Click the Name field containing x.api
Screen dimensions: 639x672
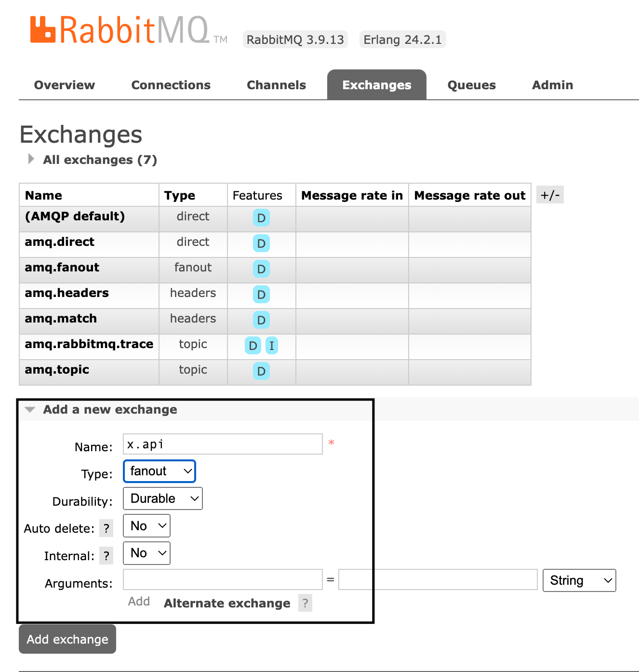(222, 444)
